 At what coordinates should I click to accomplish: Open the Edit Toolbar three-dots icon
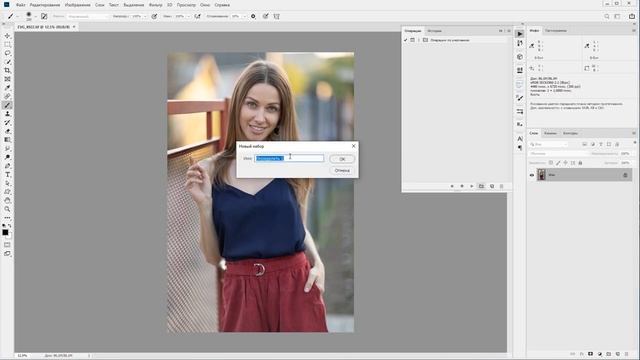pos(7,218)
